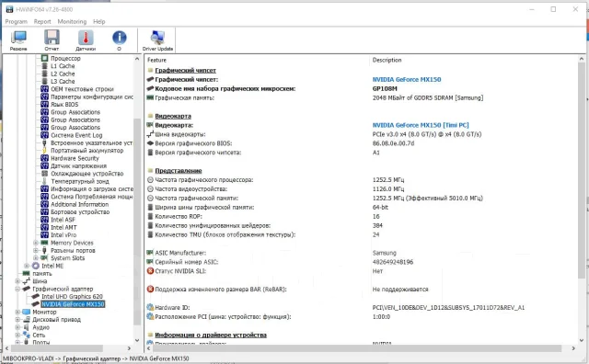Open the Report menu
Image resolution: width=589 pixels, height=364 pixels.
point(42,22)
